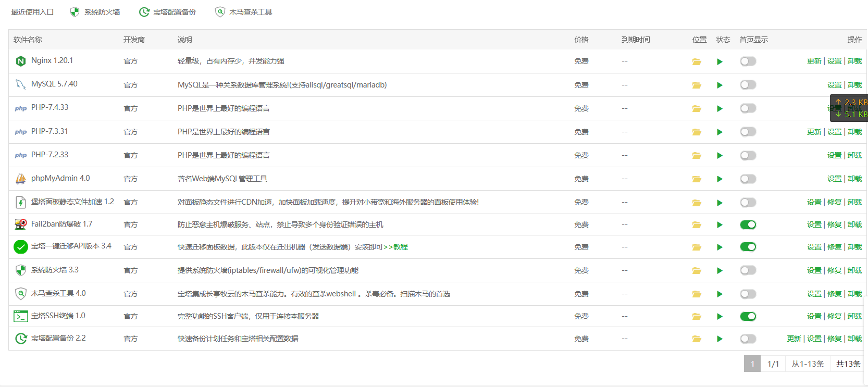Click 卸载 link for 系统防火墙 3.3

coord(854,270)
